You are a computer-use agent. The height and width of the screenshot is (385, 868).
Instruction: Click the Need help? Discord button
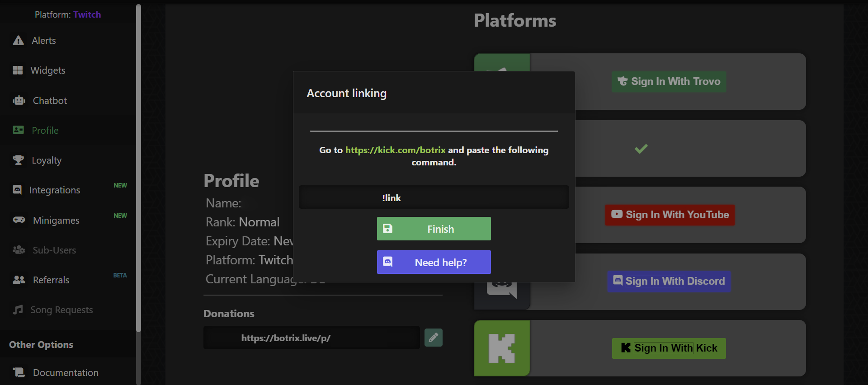(x=434, y=262)
